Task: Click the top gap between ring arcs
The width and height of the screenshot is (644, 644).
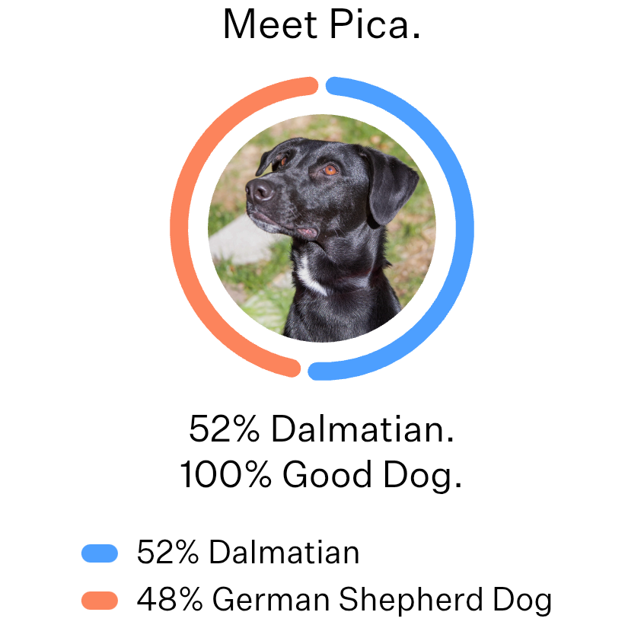Action: pos(322,85)
